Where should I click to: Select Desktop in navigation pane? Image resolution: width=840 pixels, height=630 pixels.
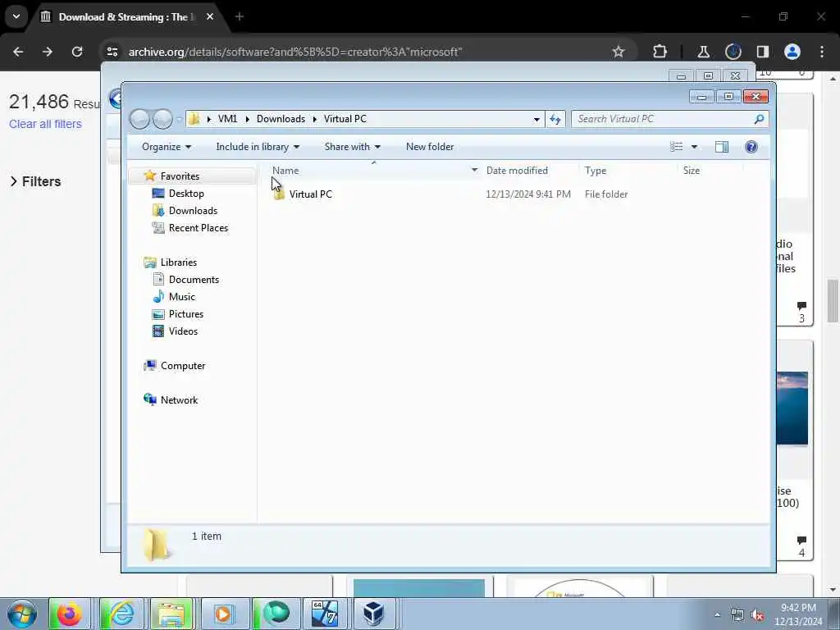186,194
